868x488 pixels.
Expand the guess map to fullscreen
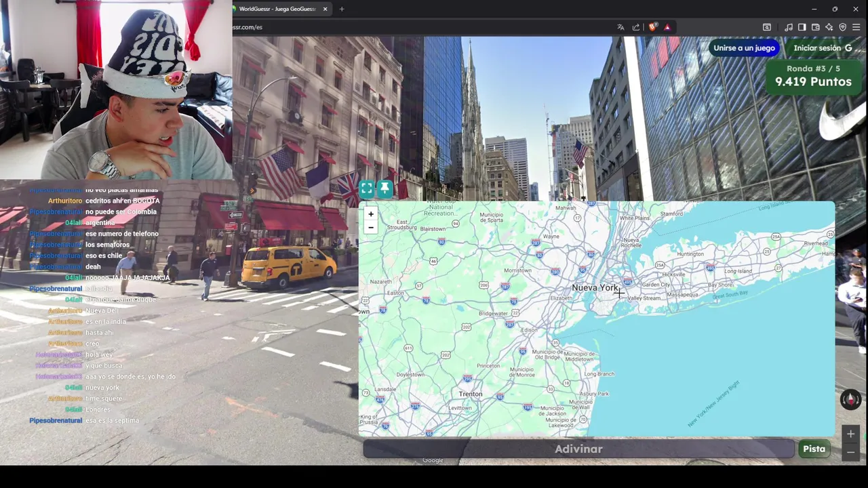[x=366, y=189]
